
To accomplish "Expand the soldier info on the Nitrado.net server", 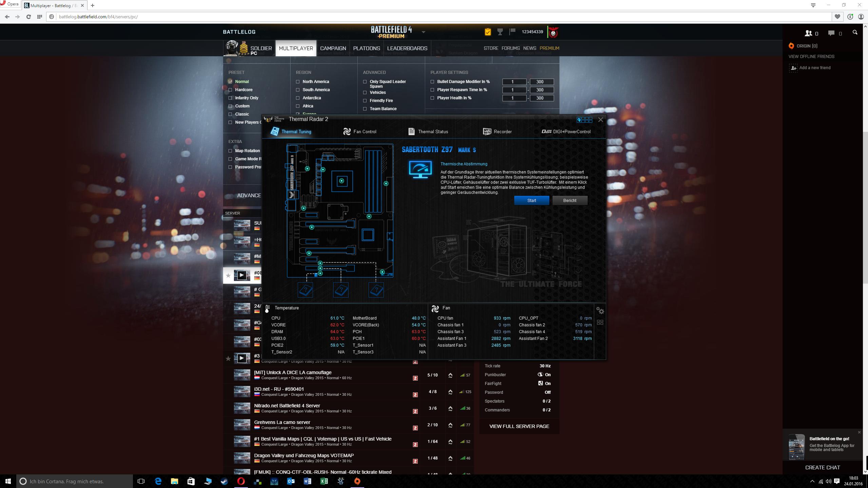I will 450,408.
